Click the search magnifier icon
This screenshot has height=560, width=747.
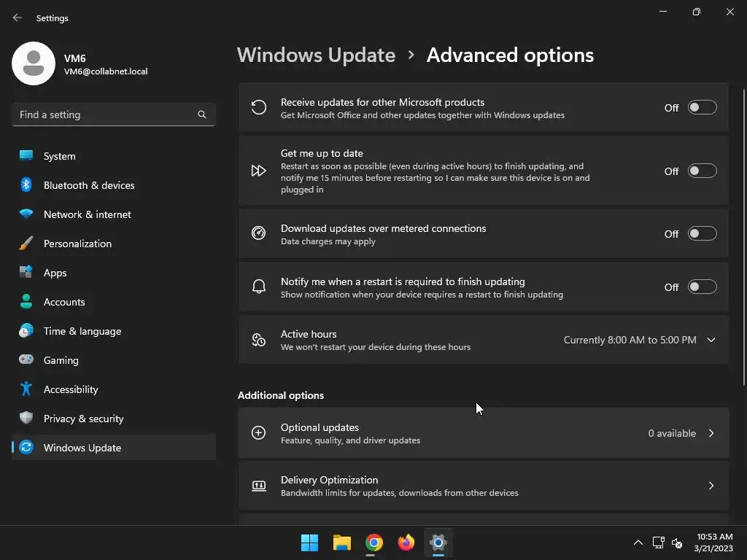[x=202, y=114]
